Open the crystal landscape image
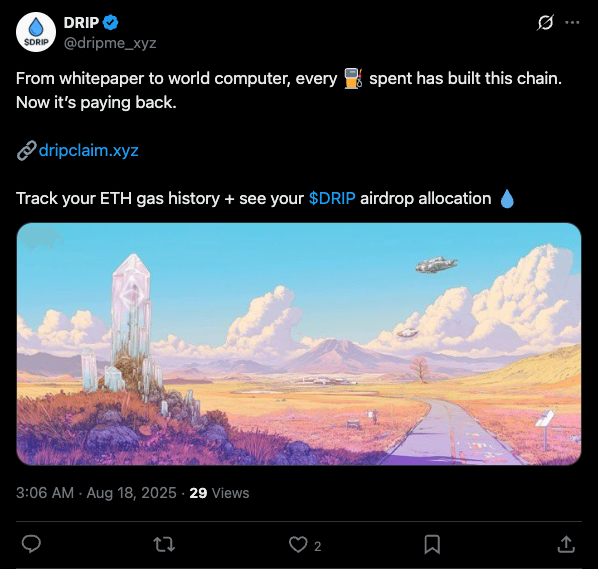598x569 pixels. click(299, 344)
